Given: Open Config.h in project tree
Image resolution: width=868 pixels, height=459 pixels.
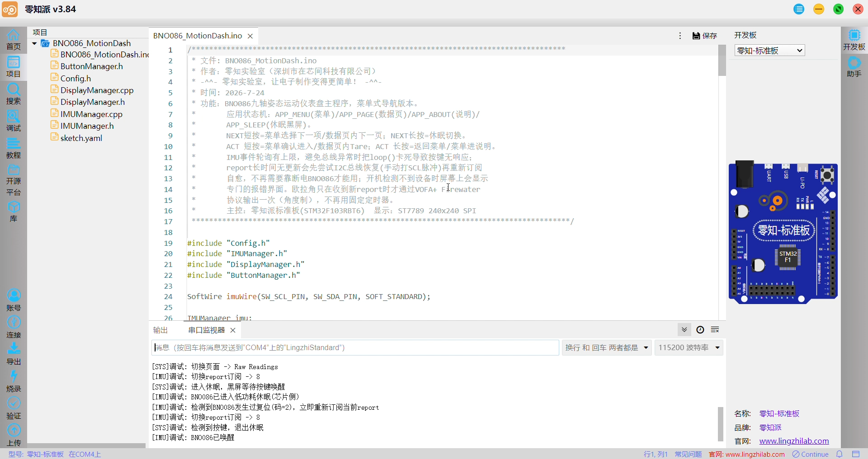Looking at the screenshot, I should 75,79.
